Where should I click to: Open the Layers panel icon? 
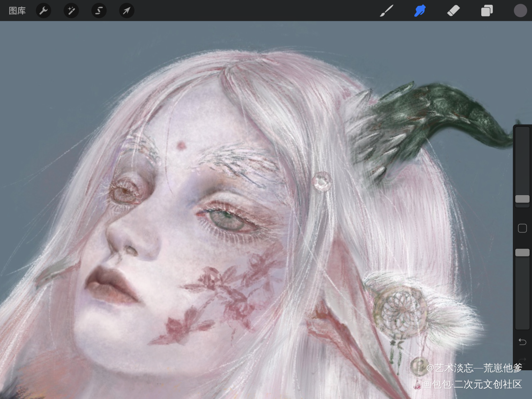coord(487,11)
